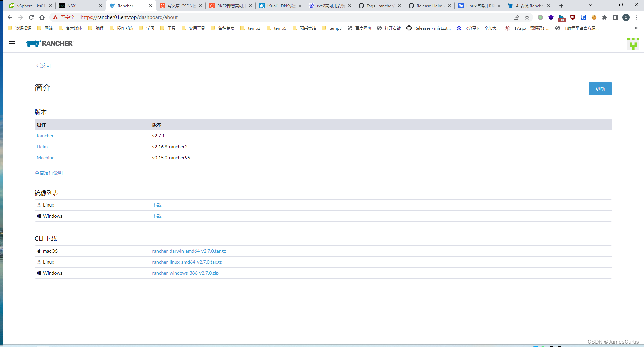This screenshot has height=347, width=644.
Task: Switch to the vSphere - ks01 tab
Action: tap(30, 6)
